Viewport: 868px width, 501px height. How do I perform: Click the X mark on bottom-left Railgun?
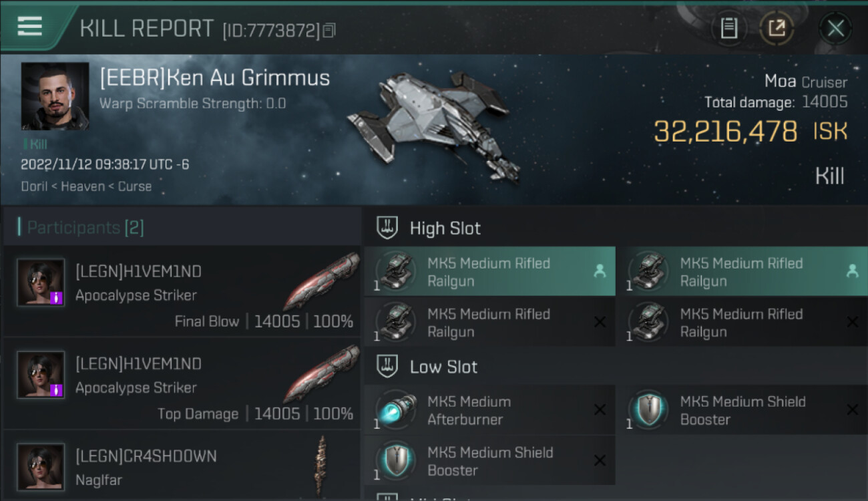coord(600,322)
